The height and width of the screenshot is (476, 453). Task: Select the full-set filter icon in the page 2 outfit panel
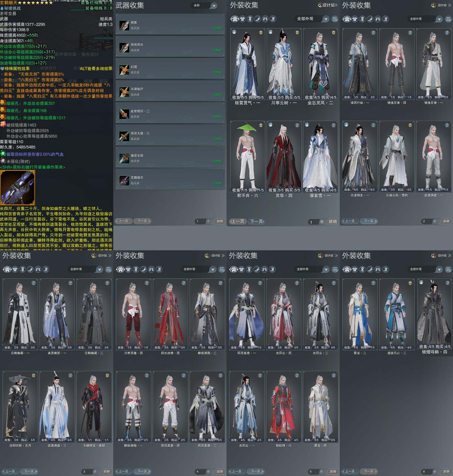coord(347,19)
